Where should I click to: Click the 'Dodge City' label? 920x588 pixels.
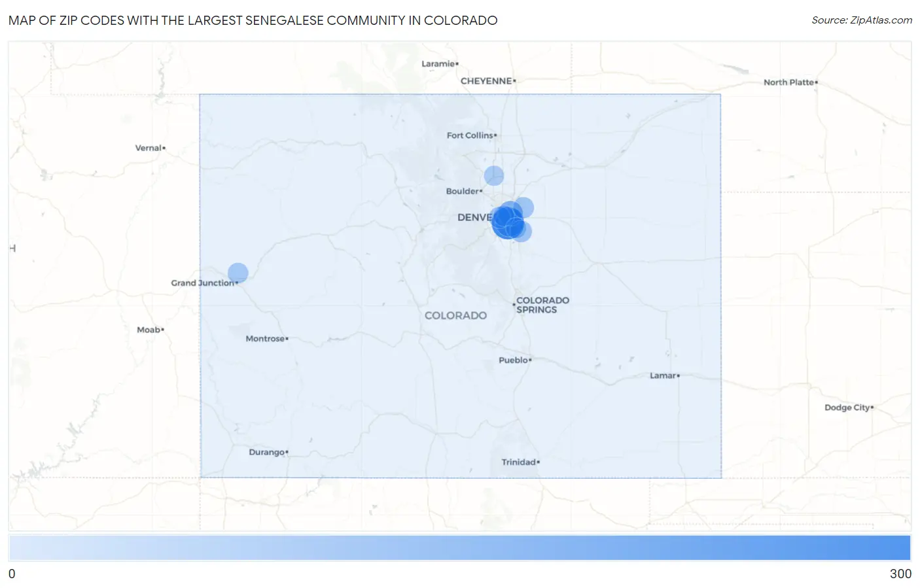847,407
